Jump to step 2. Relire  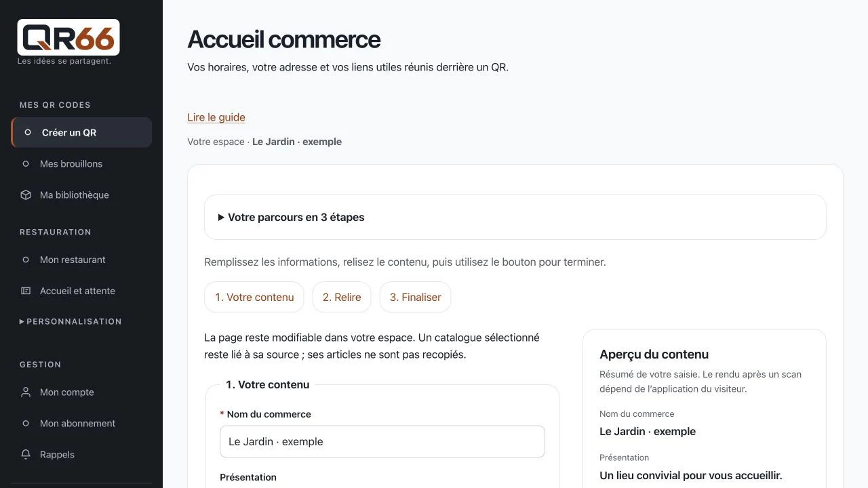tap(342, 297)
